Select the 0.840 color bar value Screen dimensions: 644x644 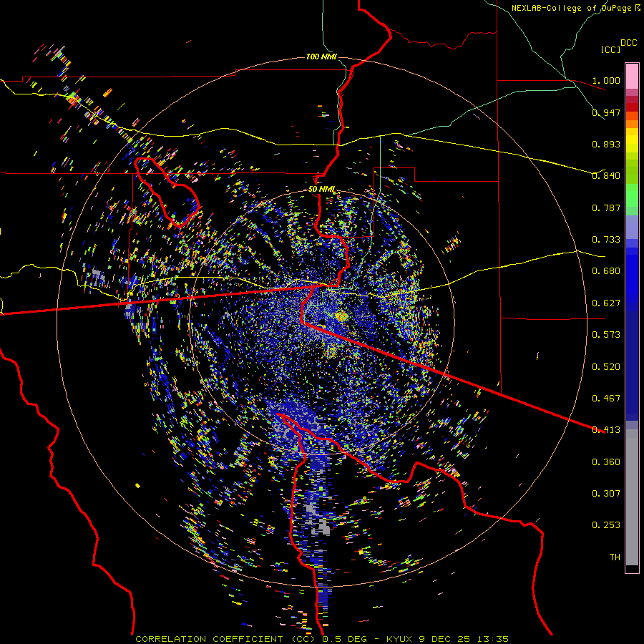point(606,176)
